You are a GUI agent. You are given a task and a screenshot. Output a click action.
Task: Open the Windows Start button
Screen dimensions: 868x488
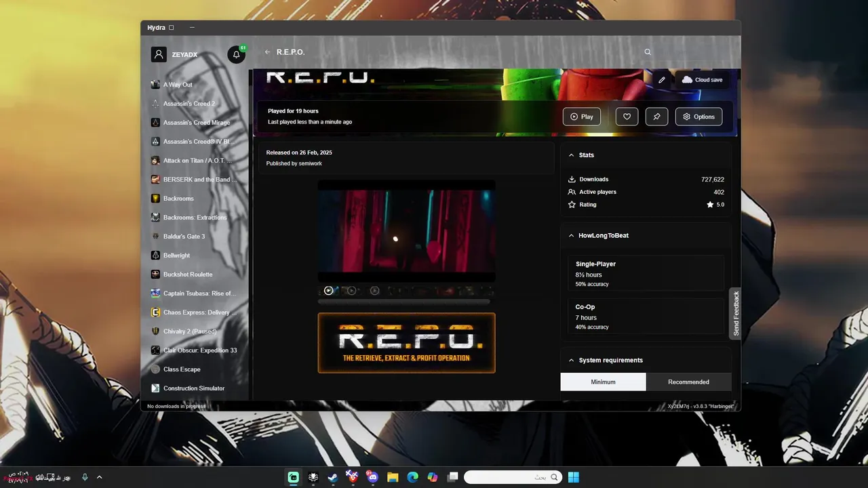(574, 477)
